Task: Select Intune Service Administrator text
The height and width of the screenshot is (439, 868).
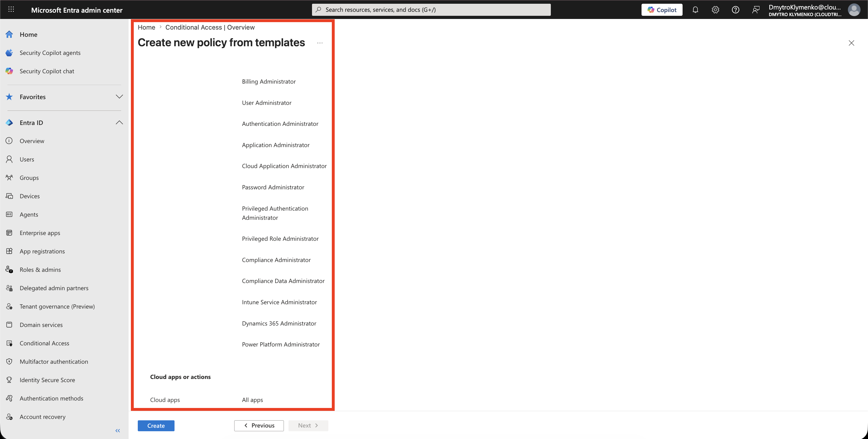Action: 279,302
